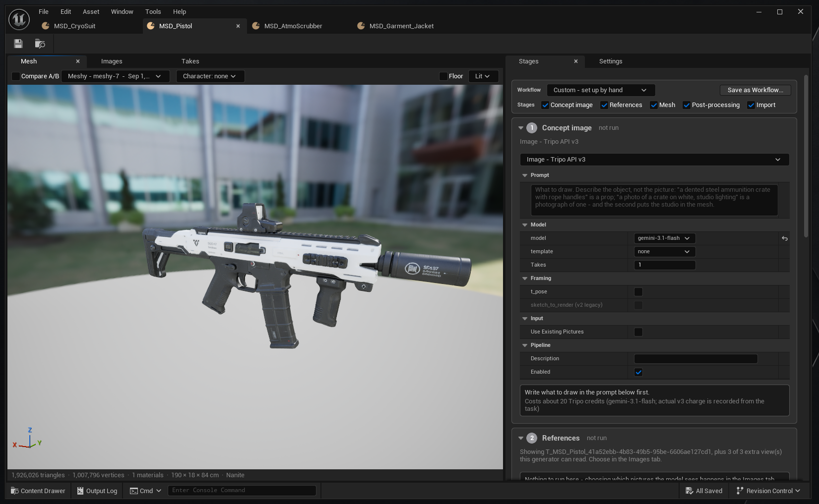Image resolution: width=819 pixels, height=504 pixels.
Task: Uncheck the Mesh stage checkbox
Action: click(654, 105)
